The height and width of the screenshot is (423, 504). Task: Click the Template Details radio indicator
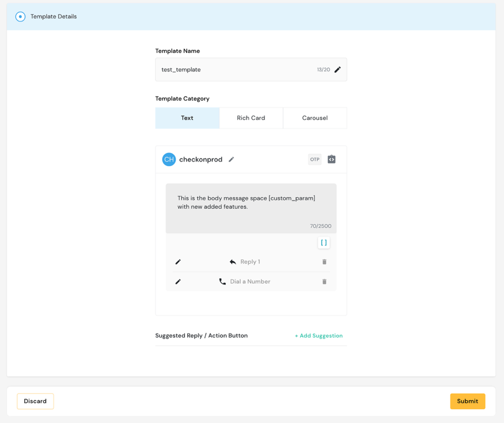pos(20,17)
